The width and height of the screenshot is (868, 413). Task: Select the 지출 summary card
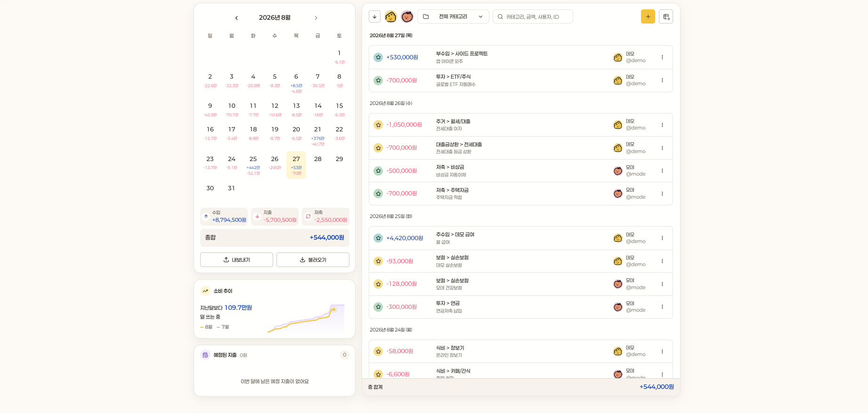tap(275, 217)
